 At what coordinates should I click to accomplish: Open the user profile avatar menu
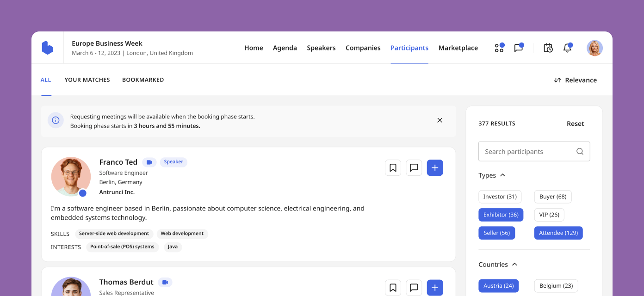594,48
